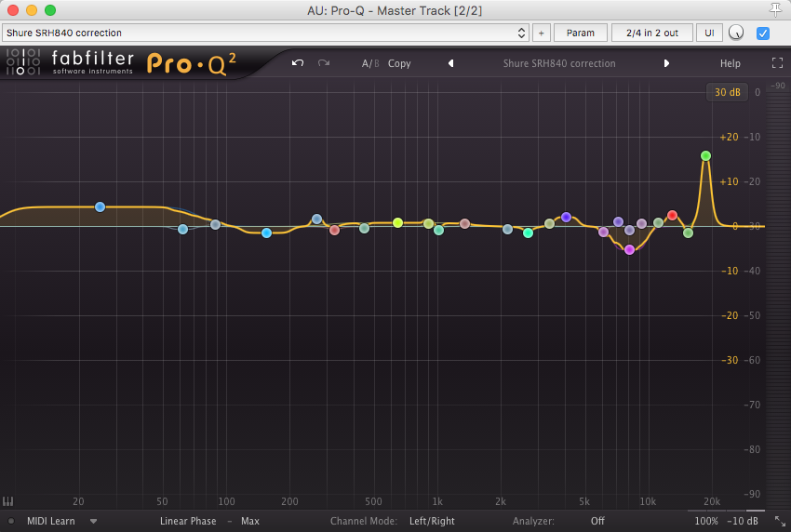Open the preset browser from preset name
This screenshot has height=532, width=791.
click(559, 63)
